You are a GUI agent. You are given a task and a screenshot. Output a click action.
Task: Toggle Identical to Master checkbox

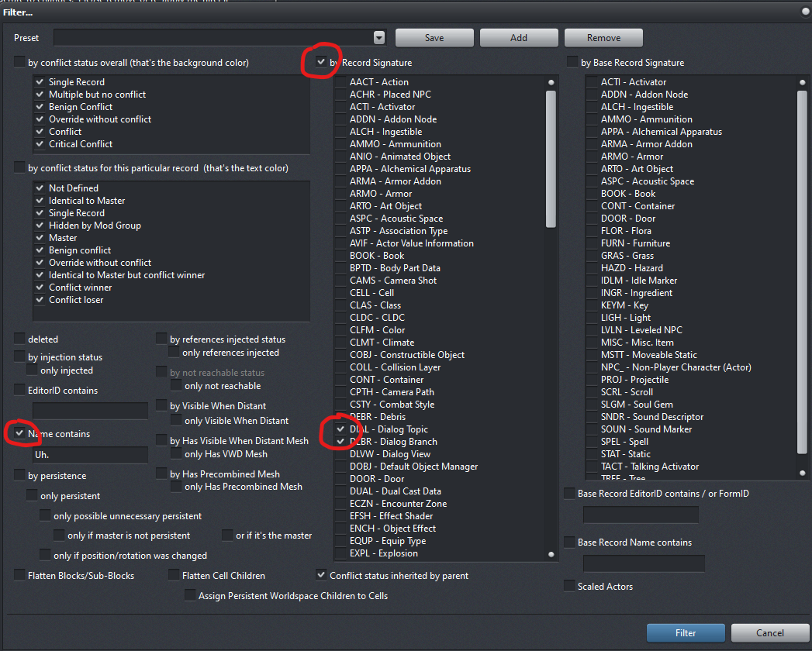[x=40, y=200]
